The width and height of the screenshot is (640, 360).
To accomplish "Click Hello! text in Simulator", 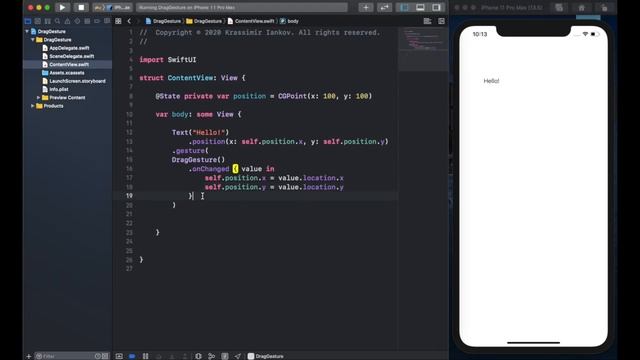I will point(491,81).
